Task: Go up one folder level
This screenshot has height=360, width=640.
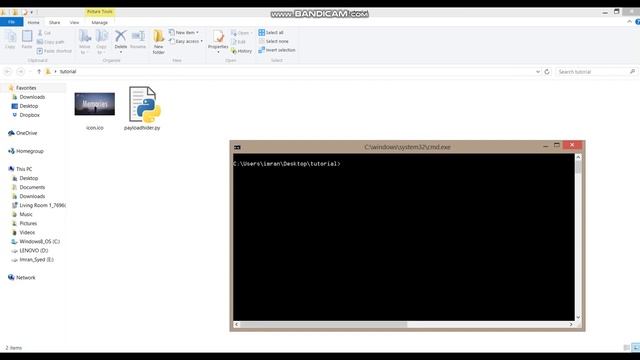Action: [39, 71]
